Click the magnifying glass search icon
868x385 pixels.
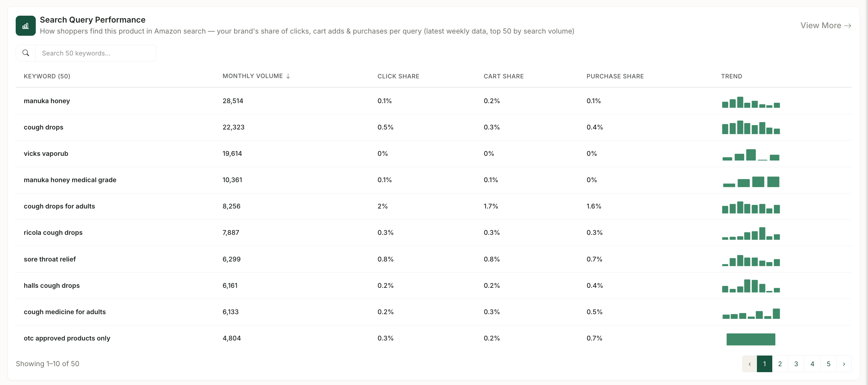click(x=26, y=53)
